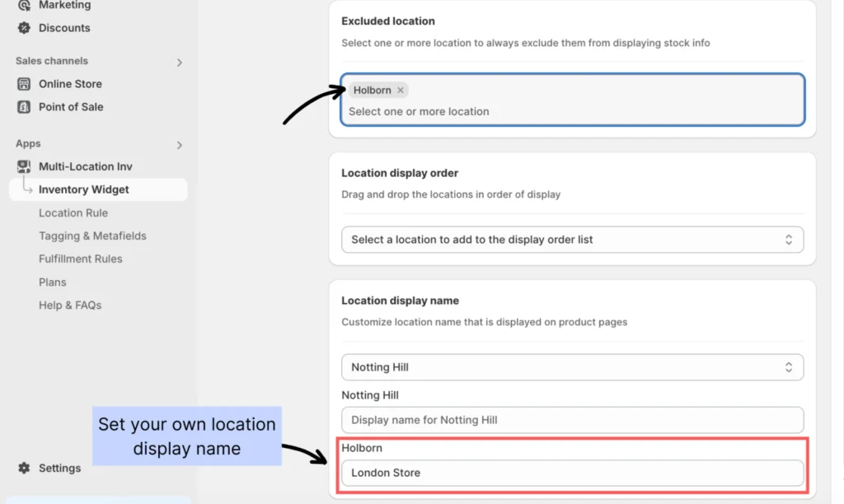Open Tagging & Metafields page
The height and width of the screenshot is (504, 844).
click(x=92, y=236)
